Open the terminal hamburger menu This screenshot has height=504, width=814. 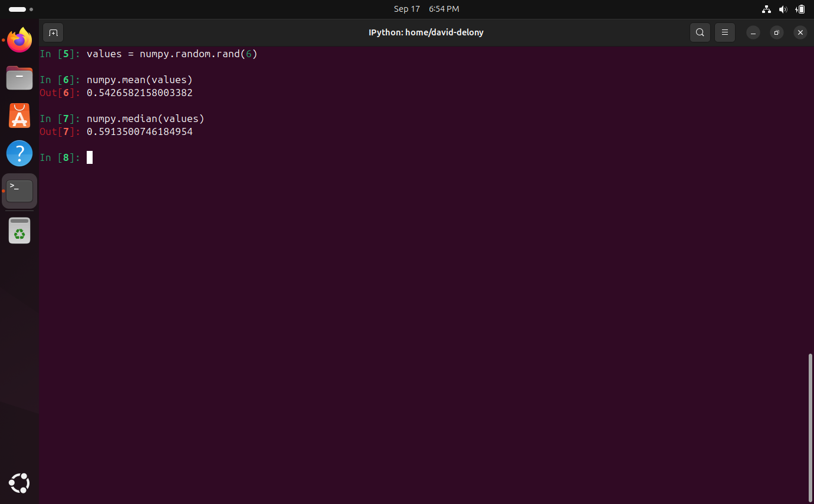(x=725, y=32)
